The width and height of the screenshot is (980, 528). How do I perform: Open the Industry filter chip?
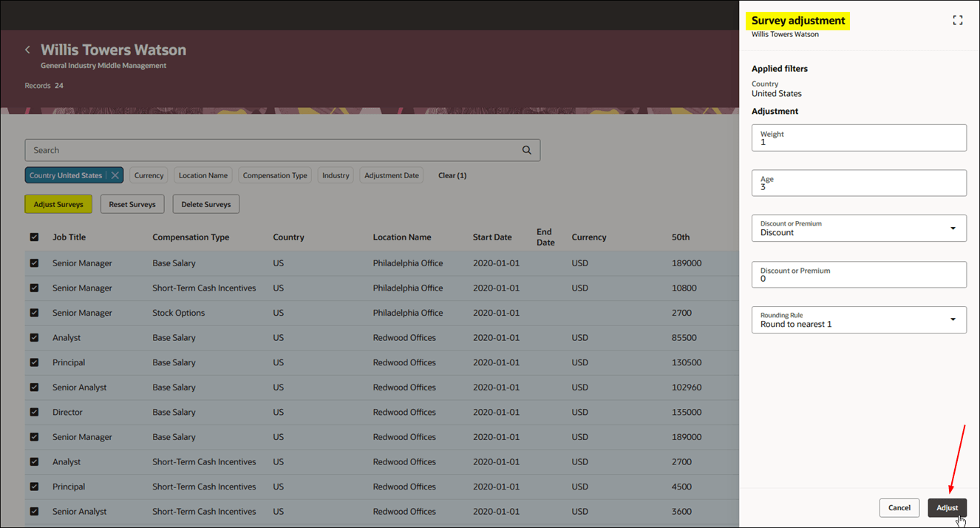click(x=336, y=175)
